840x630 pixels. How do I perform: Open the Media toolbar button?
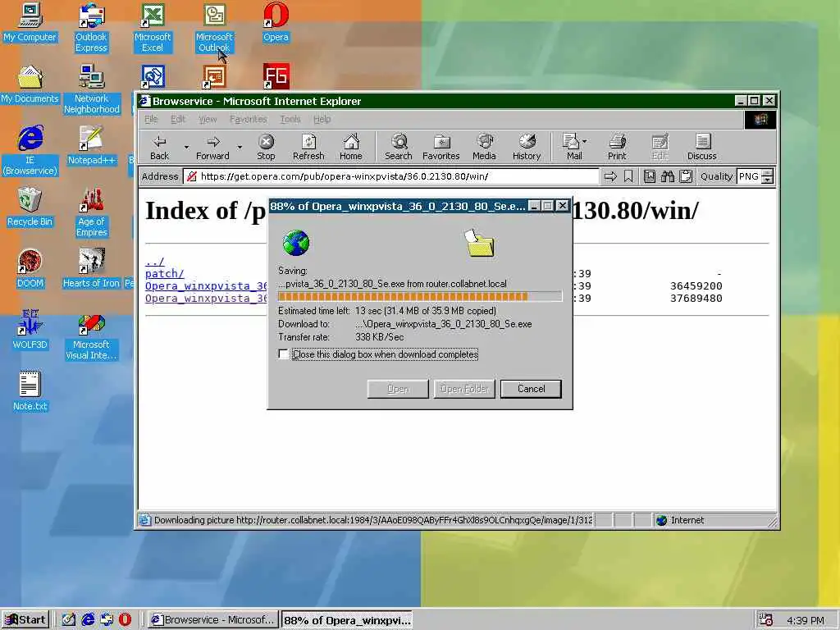click(x=484, y=148)
